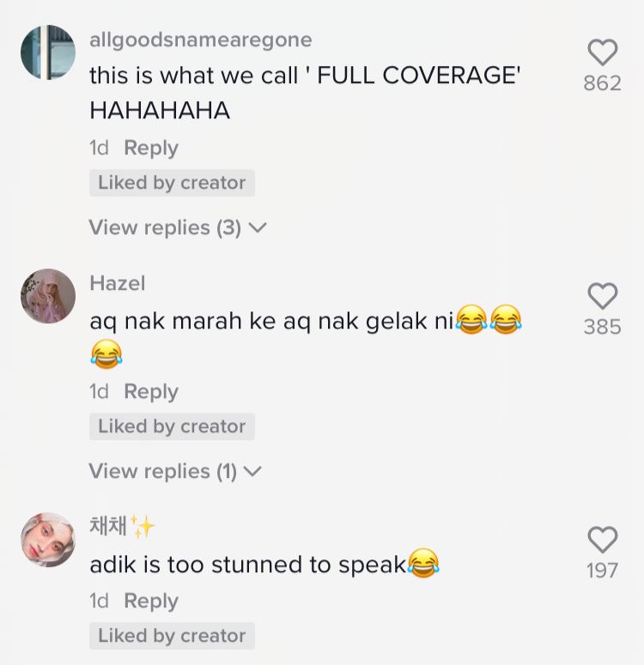Open allgoodsnamearegone's profile picture
The height and width of the screenshot is (665, 644).
[48, 52]
